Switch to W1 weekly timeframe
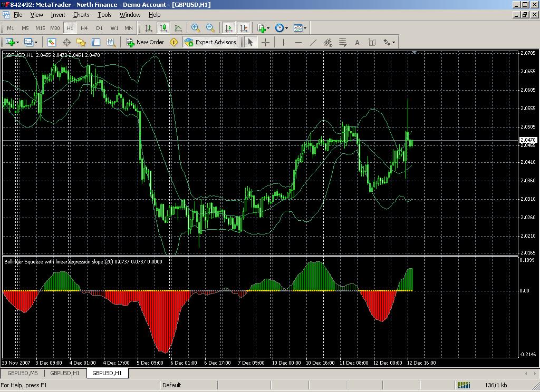This screenshot has width=540, height=392. (x=114, y=28)
